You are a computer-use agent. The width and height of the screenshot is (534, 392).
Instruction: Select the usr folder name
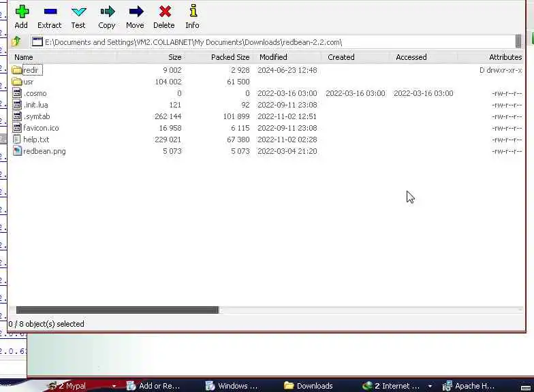(29, 82)
